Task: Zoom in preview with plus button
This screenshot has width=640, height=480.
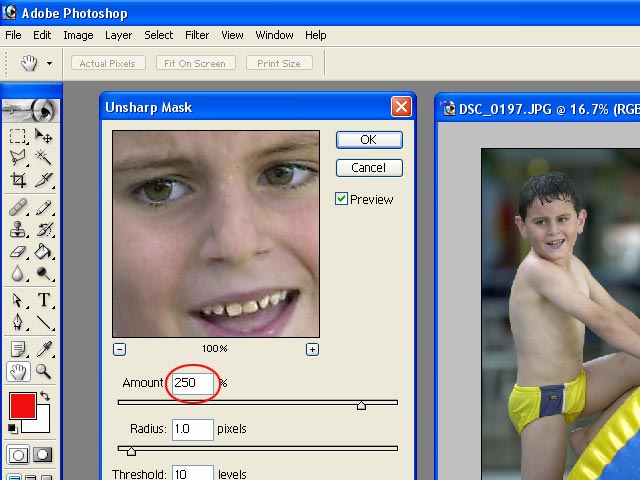Action: [312, 349]
